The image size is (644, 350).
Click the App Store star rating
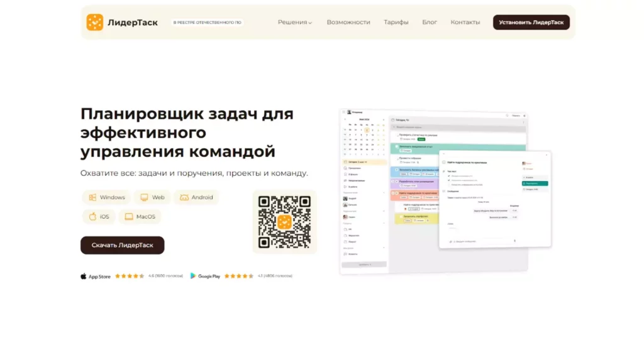click(130, 276)
